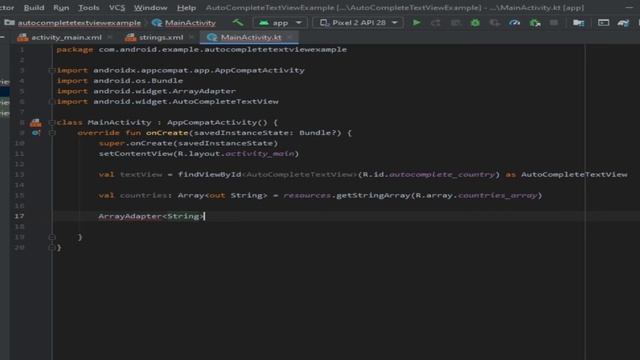This screenshot has height=360, width=640.
Task: Click line number 17 in the gutter
Action: tap(19, 216)
